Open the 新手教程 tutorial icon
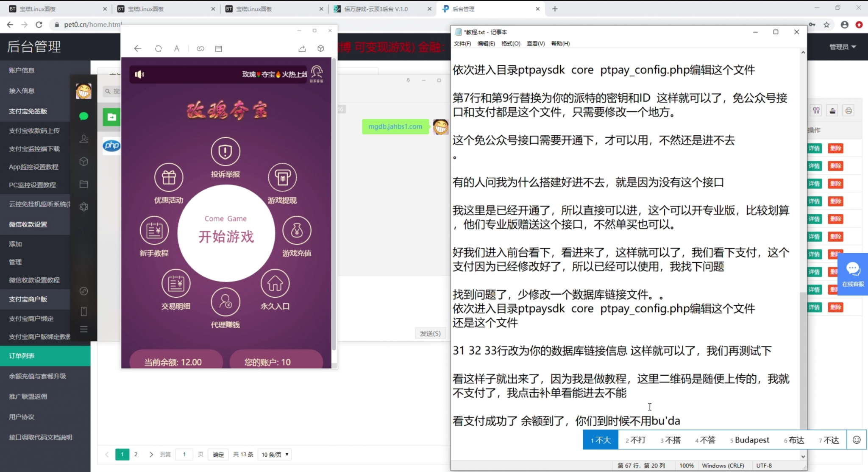This screenshot has height=472, width=868. pyautogui.click(x=154, y=231)
